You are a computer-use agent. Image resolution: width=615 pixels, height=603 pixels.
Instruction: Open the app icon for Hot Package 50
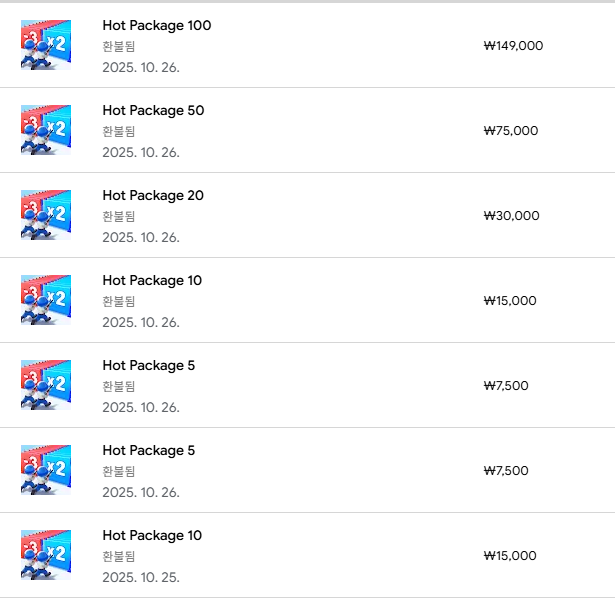[x=46, y=130]
